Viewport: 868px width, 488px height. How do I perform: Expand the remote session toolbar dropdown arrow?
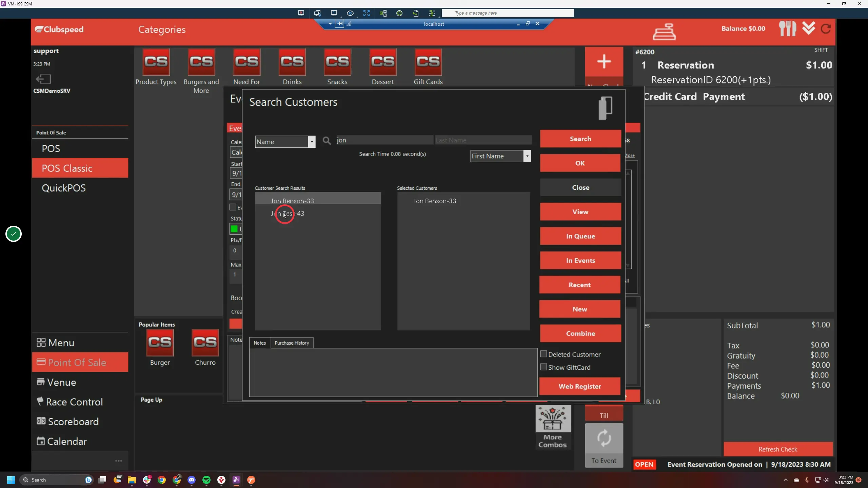pyautogui.click(x=330, y=24)
